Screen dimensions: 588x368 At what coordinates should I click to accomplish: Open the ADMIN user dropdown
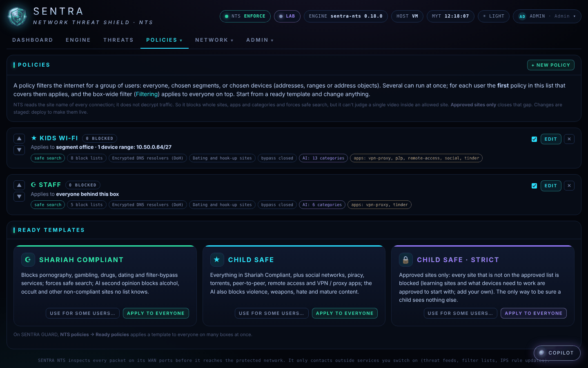pyautogui.click(x=547, y=16)
